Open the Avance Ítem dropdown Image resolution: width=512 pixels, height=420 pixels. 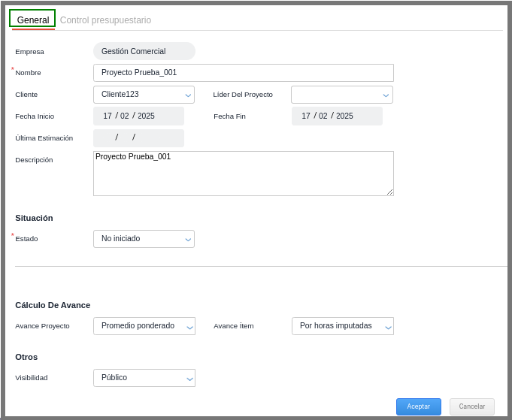pos(342,326)
